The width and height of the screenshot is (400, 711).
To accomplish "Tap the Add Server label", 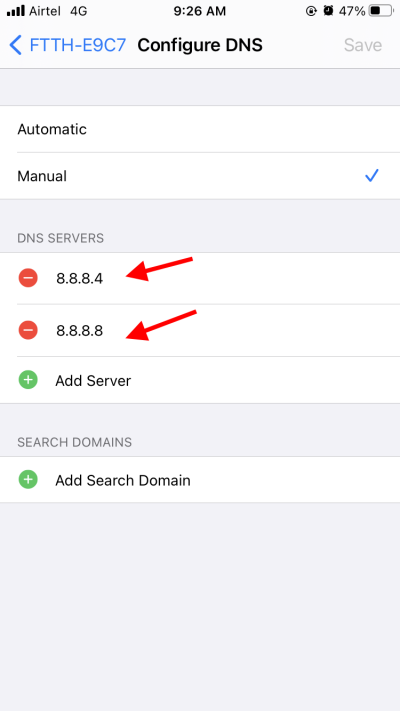I will point(93,381).
